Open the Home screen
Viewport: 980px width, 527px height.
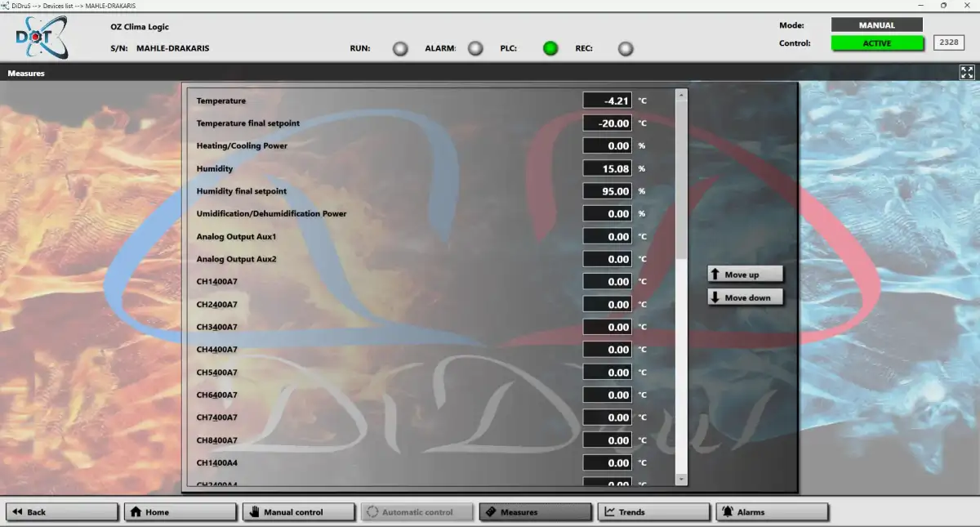pos(180,512)
